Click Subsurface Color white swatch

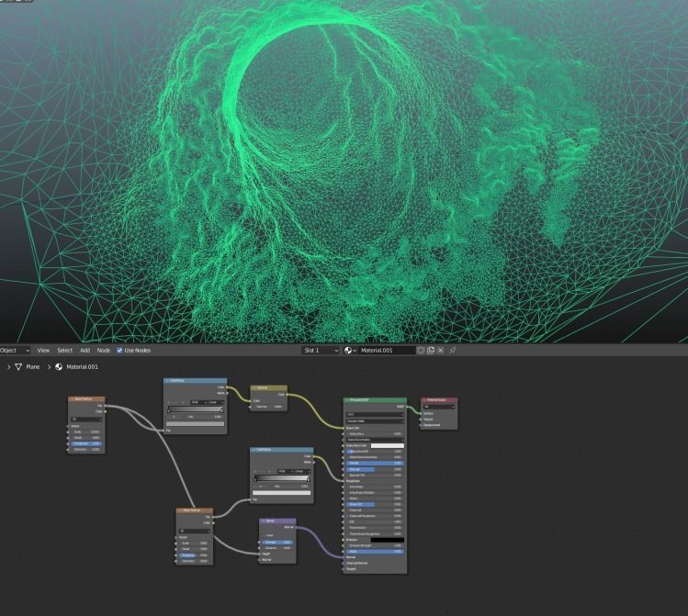[388, 445]
